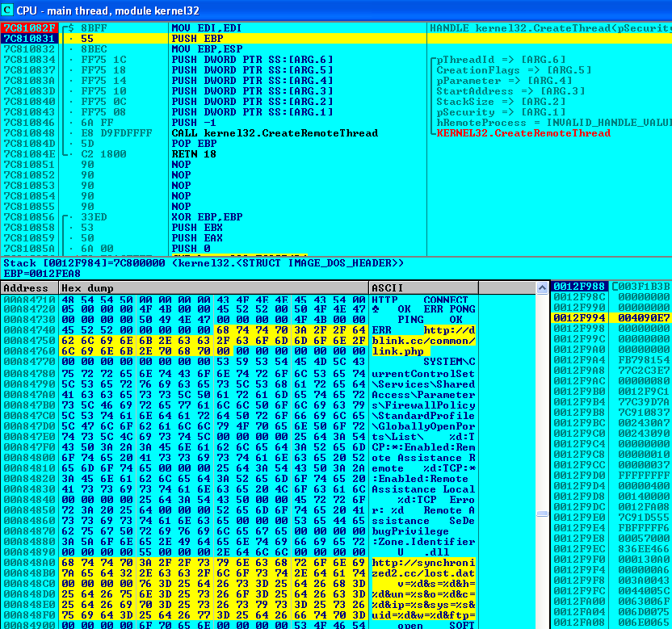Screen dimensions: 672x629
Task: Click the synchronized2.cc/lost.dat string in ASCII
Action: pos(422,572)
